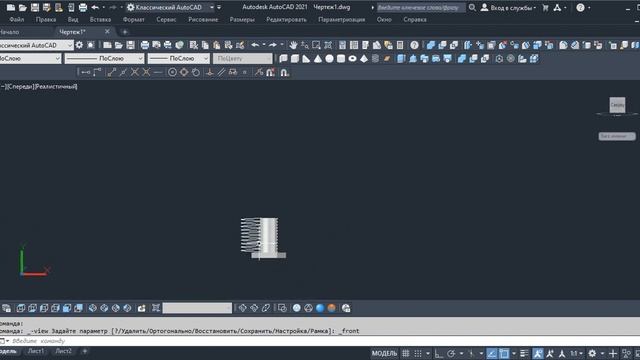
Task: Open the workspace name dropdown in toolbar
Action: point(70,45)
